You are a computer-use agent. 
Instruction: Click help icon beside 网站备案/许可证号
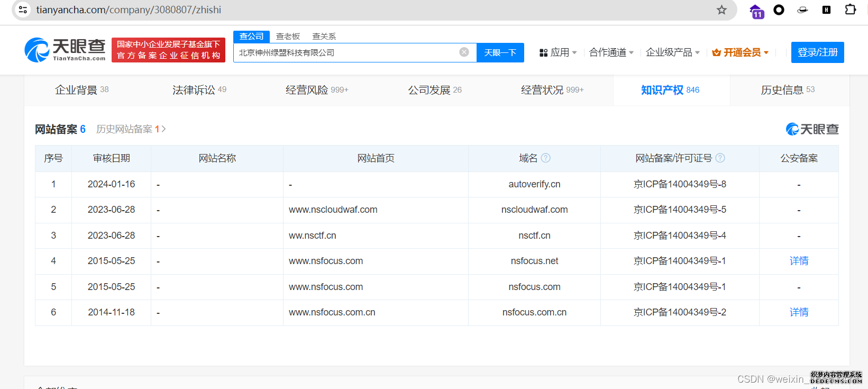click(x=720, y=158)
